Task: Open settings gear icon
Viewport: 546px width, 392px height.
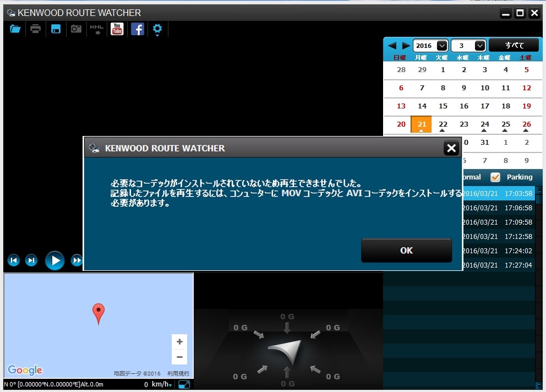Action: pos(157,29)
